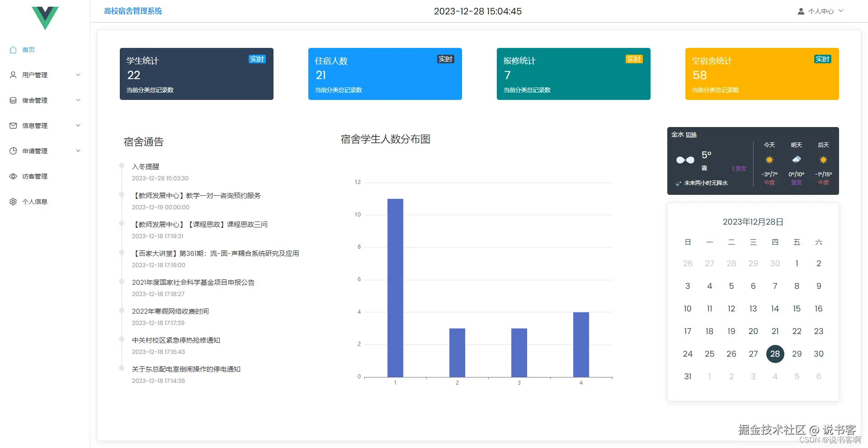Click the 重度 air quality indicator

point(740,168)
